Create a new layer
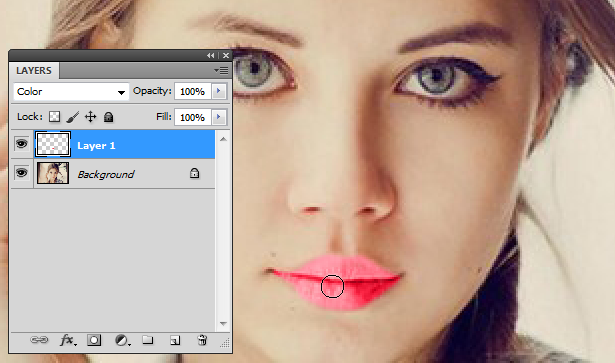Image resolution: width=615 pixels, height=363 pixels. tap(175, 340)
